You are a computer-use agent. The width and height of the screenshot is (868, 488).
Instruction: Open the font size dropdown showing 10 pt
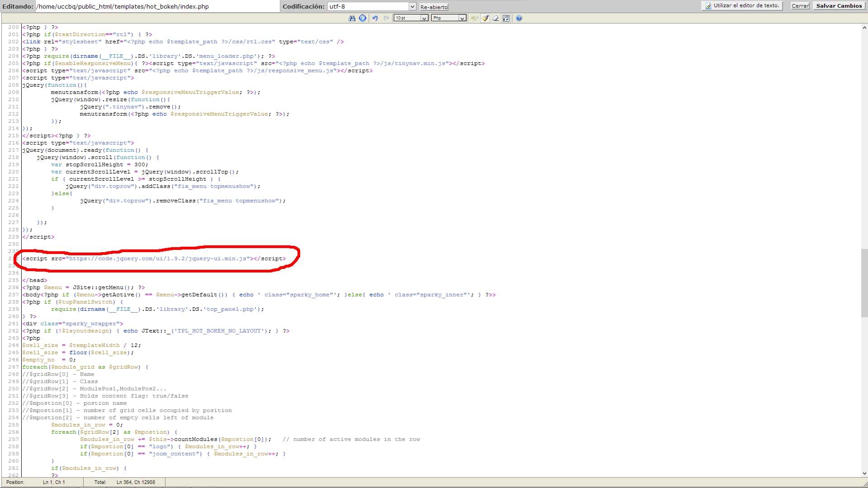coord(411,18)
